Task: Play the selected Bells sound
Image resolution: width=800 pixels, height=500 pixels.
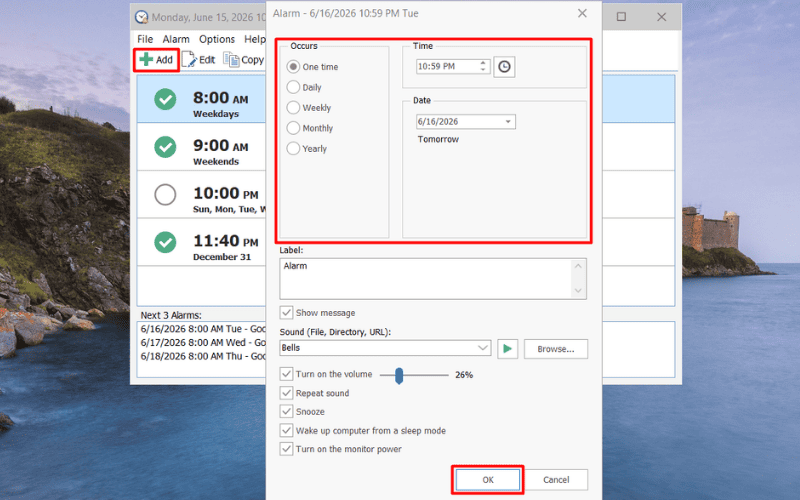Action: [x=507, y=349]
